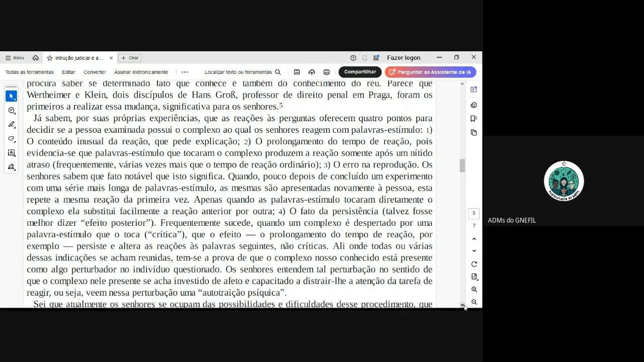Click the Criar new tab button
Viewport: 644px width, 362px height.
pyautogui.click(x=130, y=58)
